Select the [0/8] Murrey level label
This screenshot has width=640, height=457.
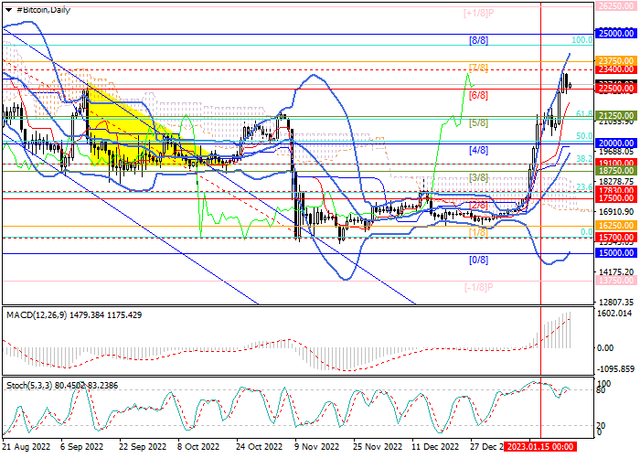(478, 260)
